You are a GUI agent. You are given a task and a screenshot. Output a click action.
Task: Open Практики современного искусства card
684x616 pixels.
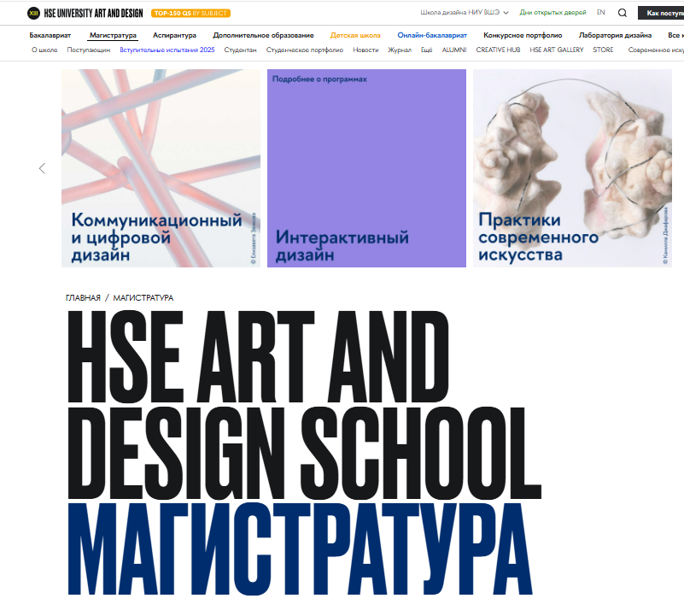pos(572,168)
